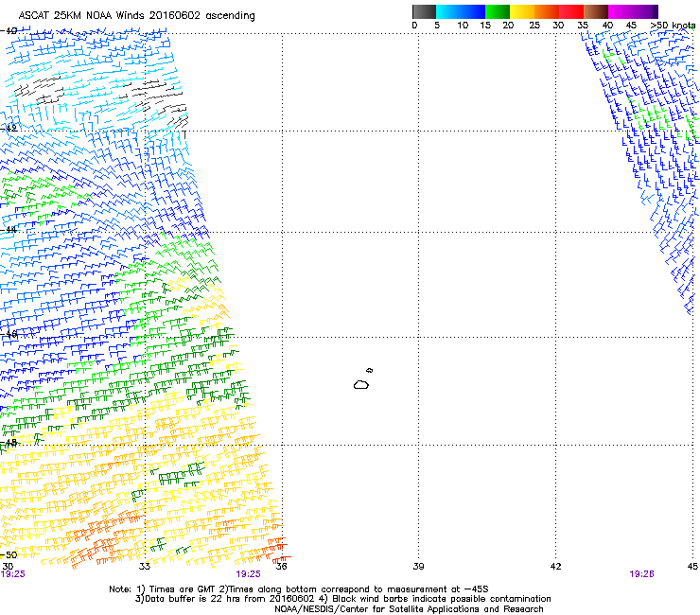Click the magenta 40-45 knots legend swatch

621,11
